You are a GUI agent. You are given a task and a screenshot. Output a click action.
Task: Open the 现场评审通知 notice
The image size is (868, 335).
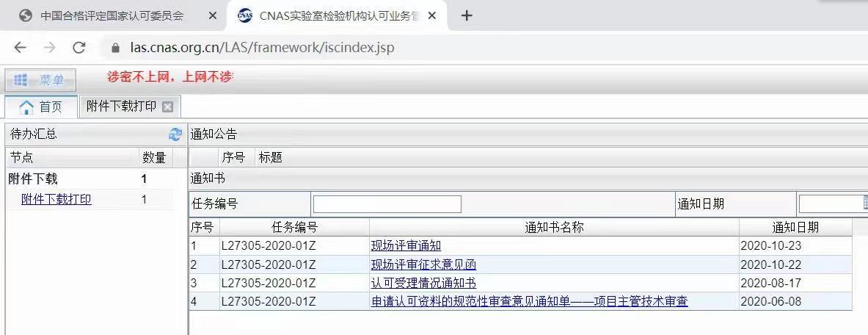click(406, 245)
